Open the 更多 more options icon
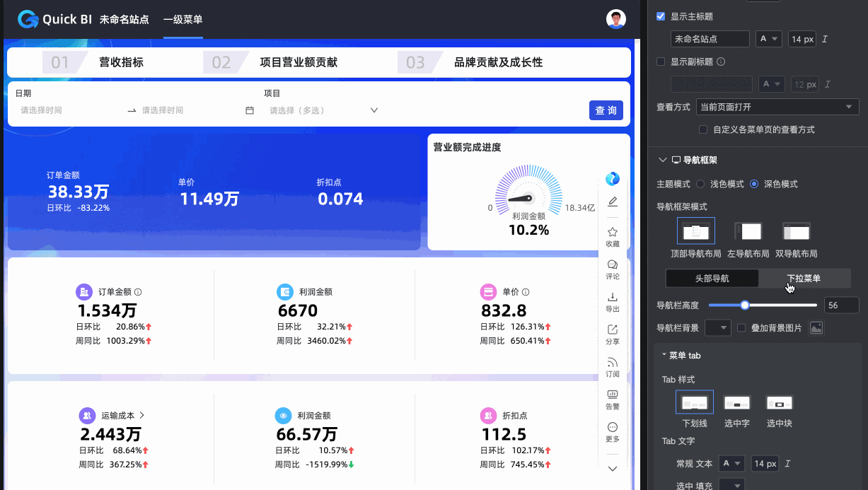The image size is (868, 490). (613, 427)
